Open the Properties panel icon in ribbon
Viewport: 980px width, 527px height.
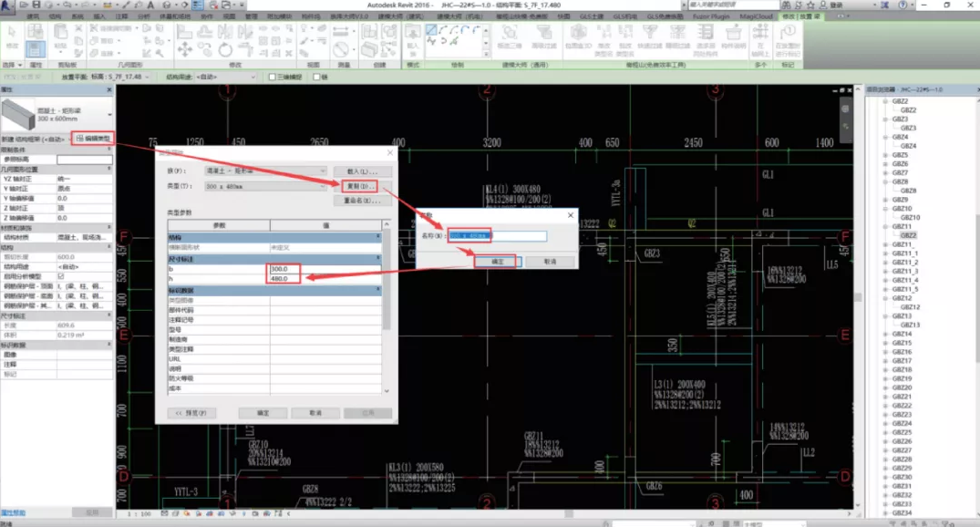(x=34, y=48)
